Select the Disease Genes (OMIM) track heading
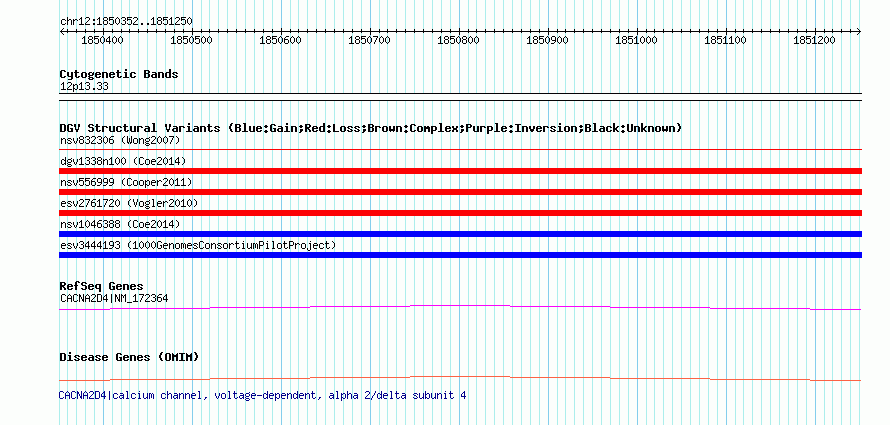Screen dimensions: 890x425 point(129,357)
